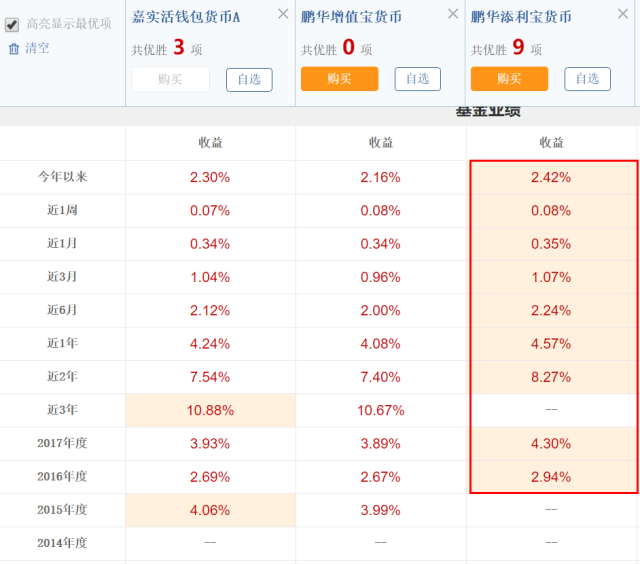
Task: Select the 近3年 row label
Action: [x=62, y=410]
